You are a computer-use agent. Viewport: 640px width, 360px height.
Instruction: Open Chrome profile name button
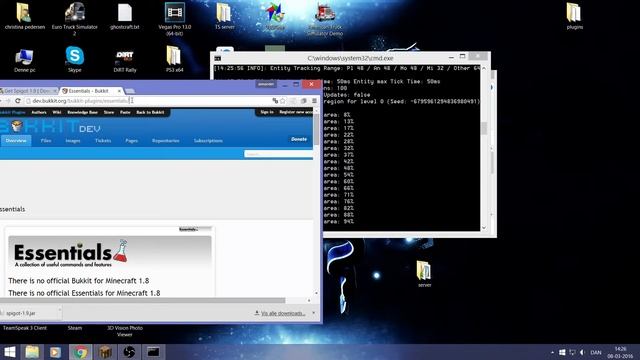[266, 84]
